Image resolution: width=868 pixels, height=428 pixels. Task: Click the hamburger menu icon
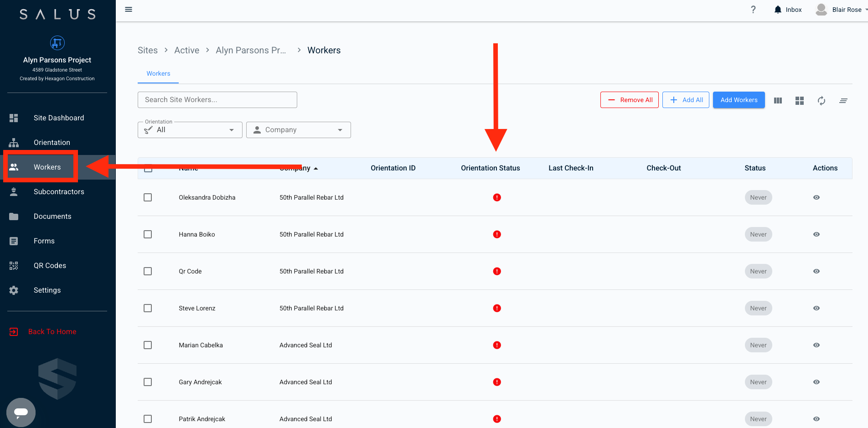click(x=129, y=10)
